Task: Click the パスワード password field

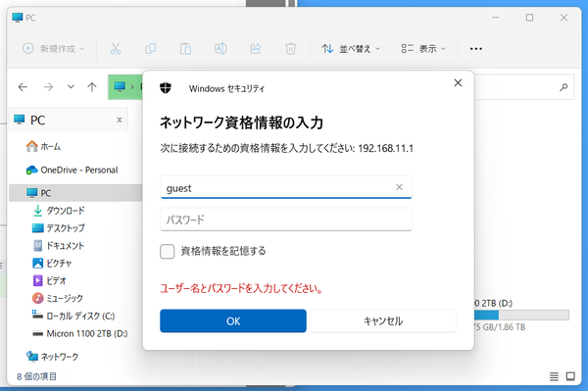Action: coord(286,220)
